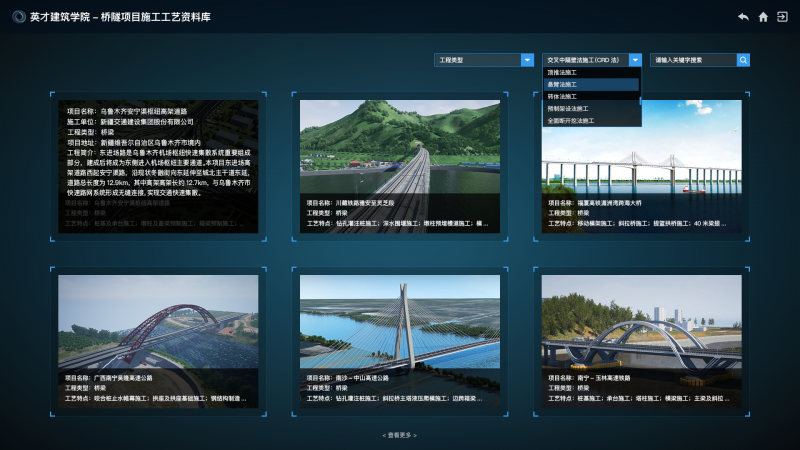Open the 工程类型 dropdown arrow

click(x=528, y=60)
